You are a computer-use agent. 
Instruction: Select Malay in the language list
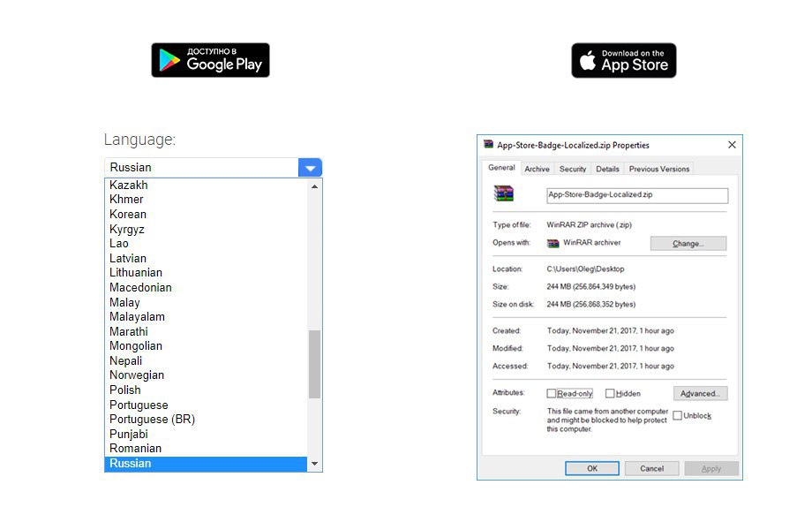[206, 302]
